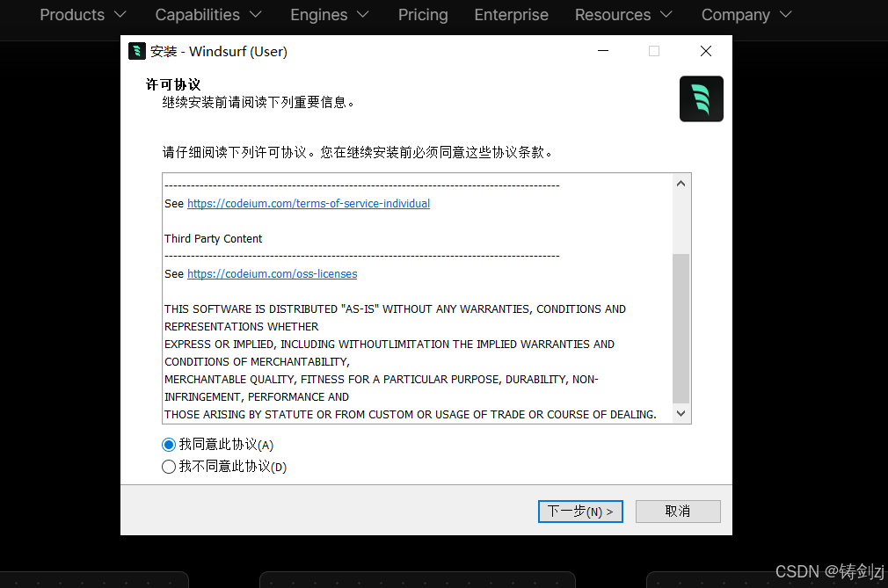
Task: Click the license scrollbar down arrow
Action: coord(681,414)
